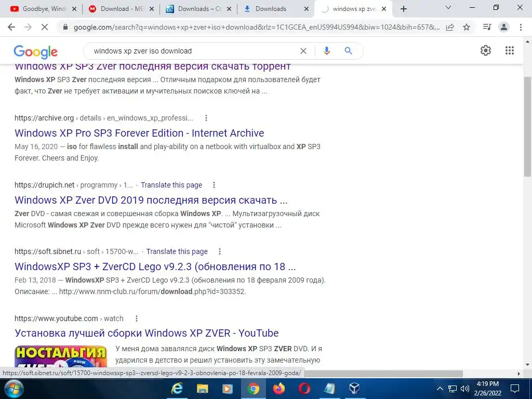Click the archive.org result URL
Screen dimensions: 532x399
[x=103, y=118]
